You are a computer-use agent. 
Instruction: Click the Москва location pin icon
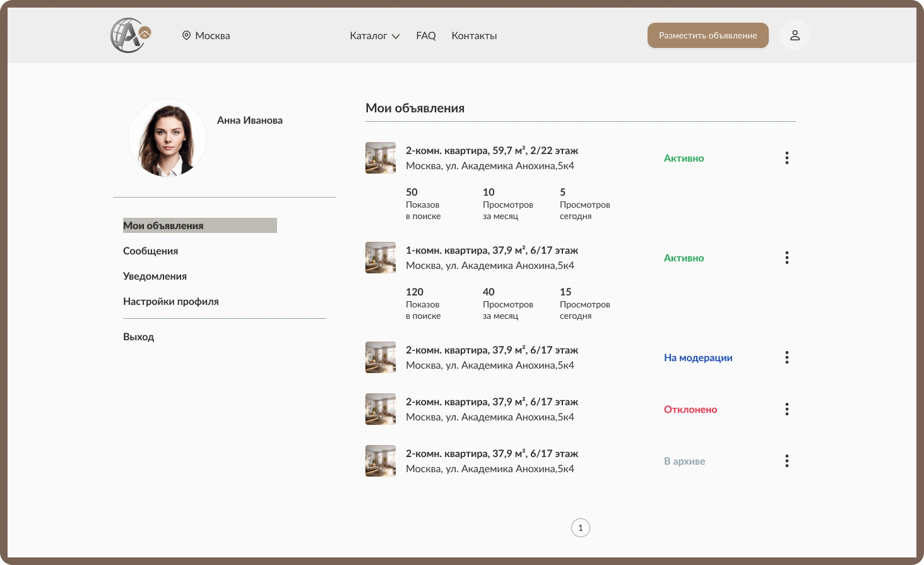click(x=186, y=35)
